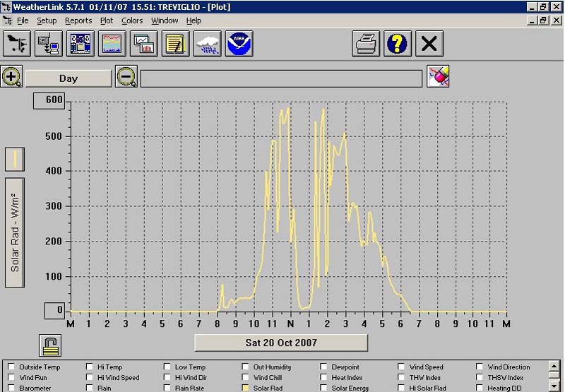565x392 pixels.
Task: Click the yellow line color swatch button
Action: (15, 159)
